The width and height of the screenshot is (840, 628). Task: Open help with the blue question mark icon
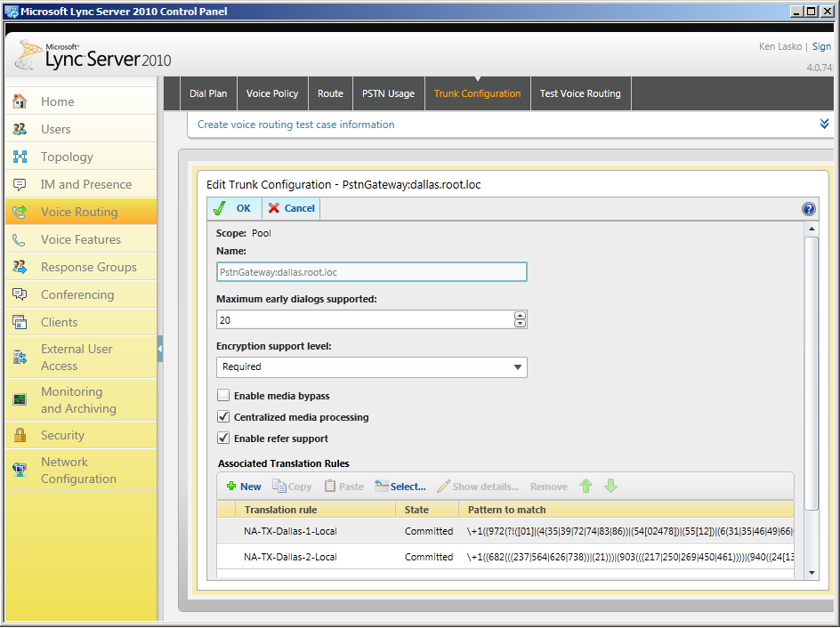click(x=808, y=209)
